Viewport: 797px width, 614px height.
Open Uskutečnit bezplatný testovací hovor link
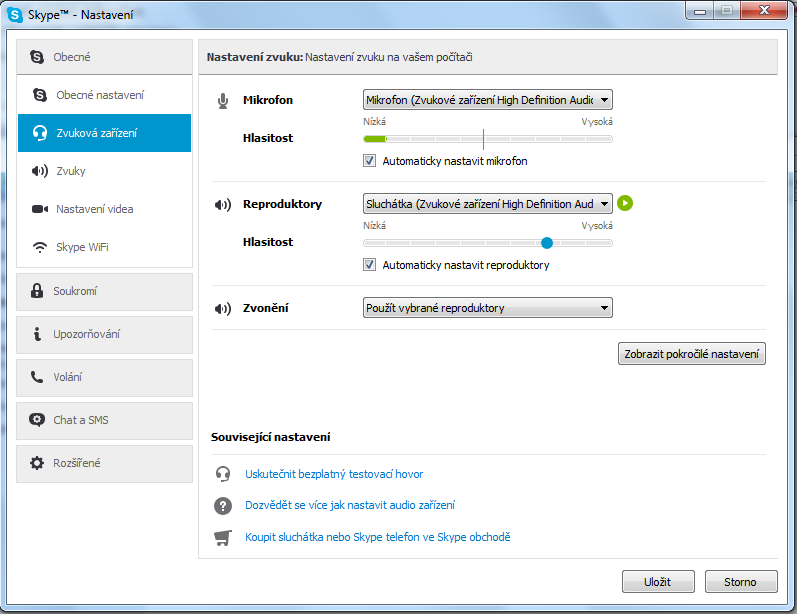coord(334,474)
